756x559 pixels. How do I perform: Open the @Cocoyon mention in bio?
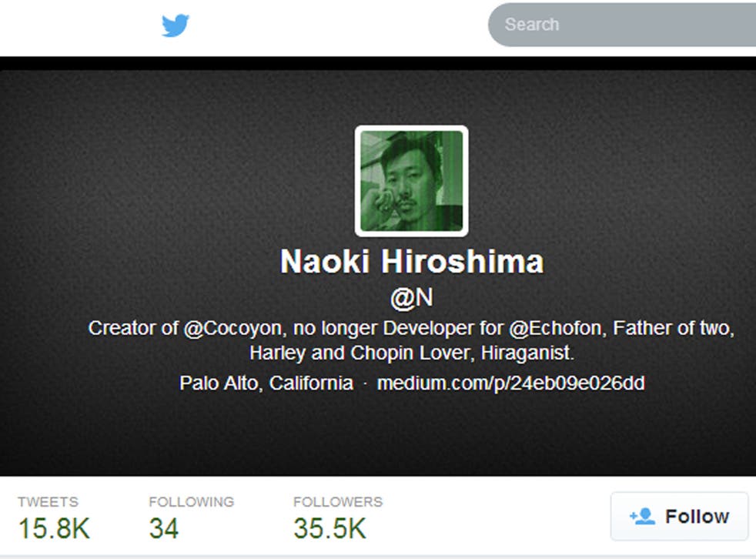coord(232,329)
